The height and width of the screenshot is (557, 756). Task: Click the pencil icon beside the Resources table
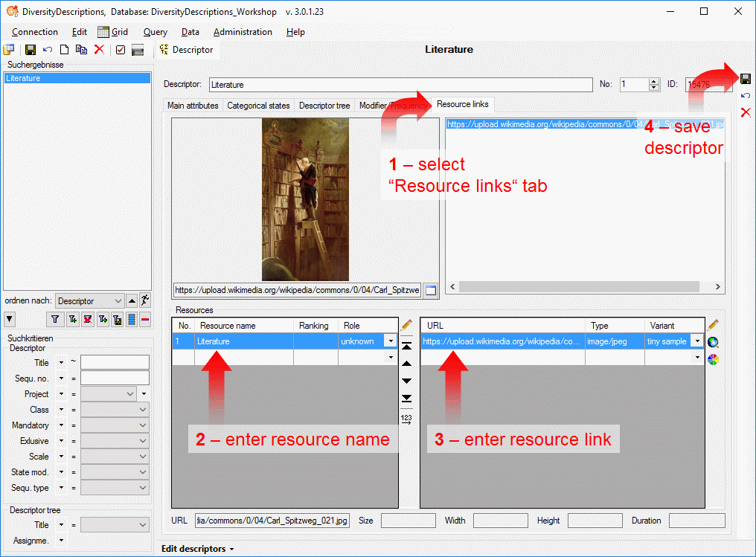coord(406,325)
